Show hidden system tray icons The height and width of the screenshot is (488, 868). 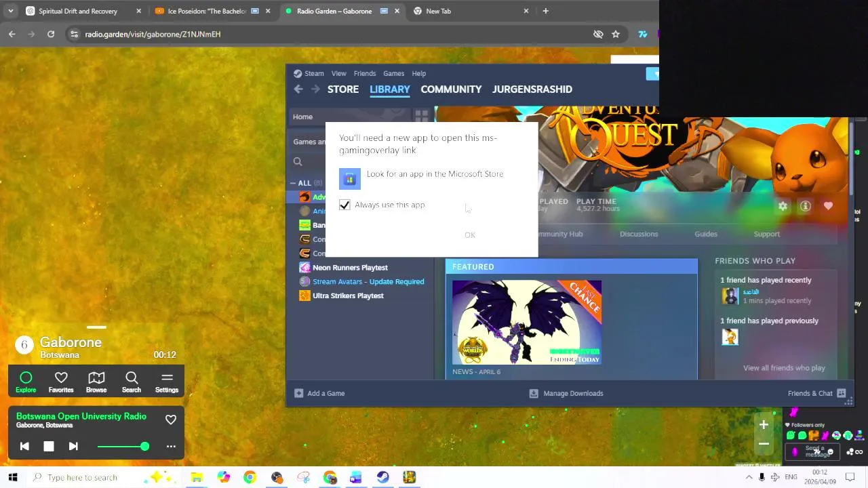pyautogui.click(x=749, y=477)
